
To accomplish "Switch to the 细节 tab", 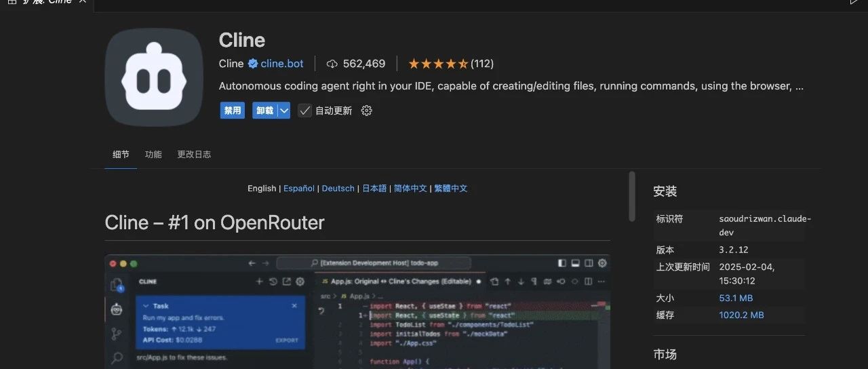I will tap(121, 154).
